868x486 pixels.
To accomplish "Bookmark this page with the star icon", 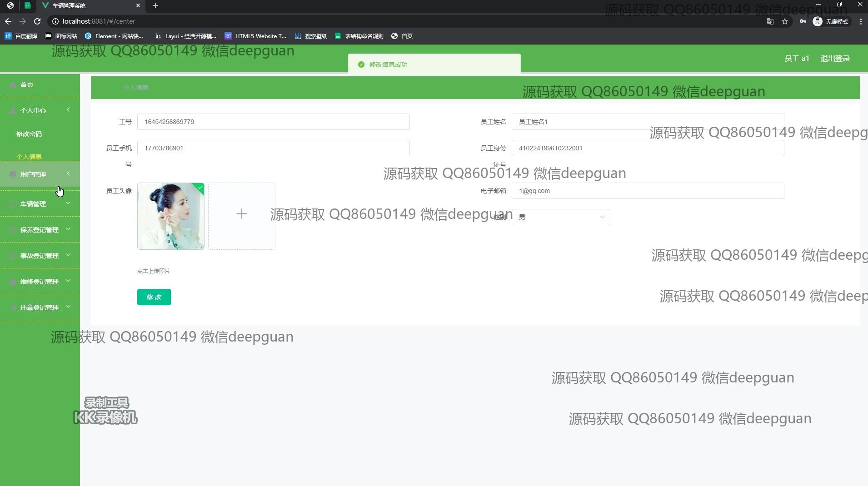I will coord(785,21).
